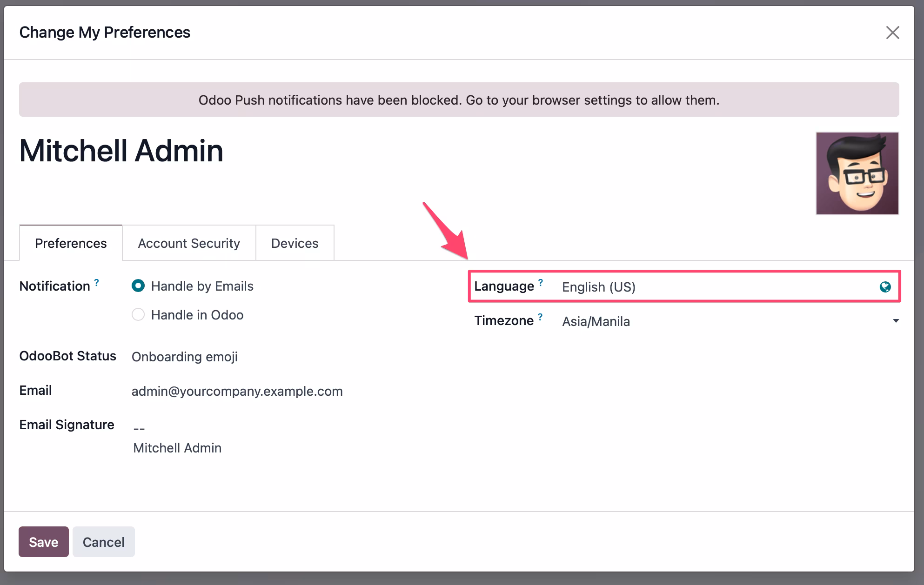The image size is (924, 585).
Task: Click the Mitchell Admin name heading
Action: [121, 151]
